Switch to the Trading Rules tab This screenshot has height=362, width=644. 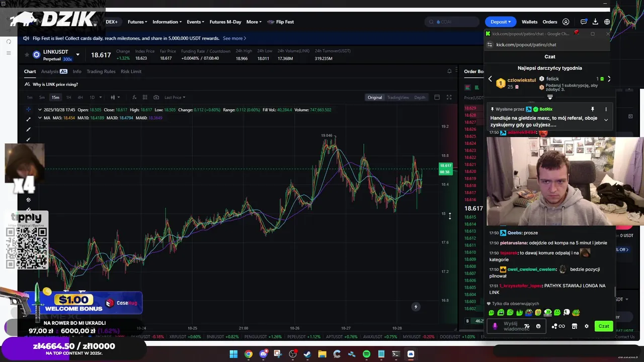coord(101,71)
